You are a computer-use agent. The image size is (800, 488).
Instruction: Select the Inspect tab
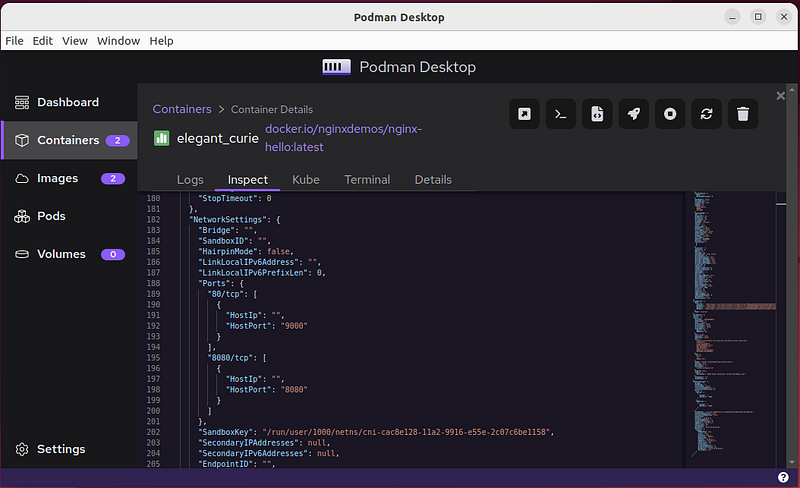(x=247, y=180)
